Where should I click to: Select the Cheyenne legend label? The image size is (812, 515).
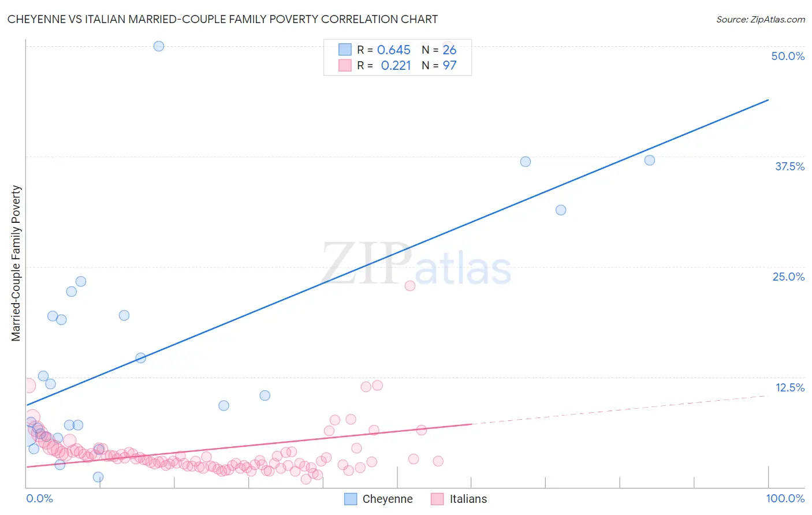388,499
